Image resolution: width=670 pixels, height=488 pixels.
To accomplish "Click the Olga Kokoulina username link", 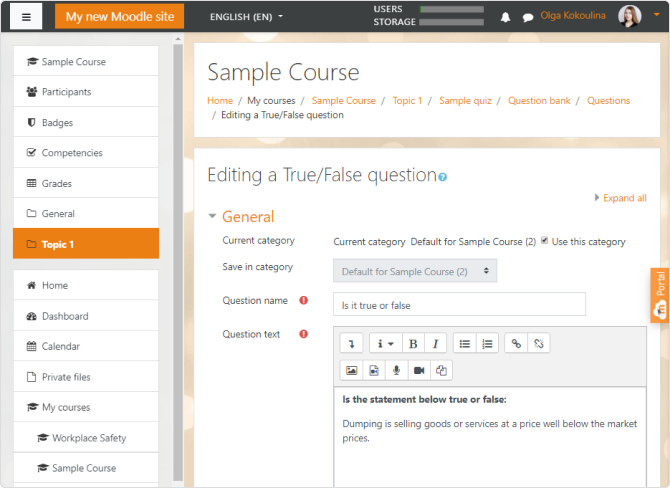I will coord(573,16).
